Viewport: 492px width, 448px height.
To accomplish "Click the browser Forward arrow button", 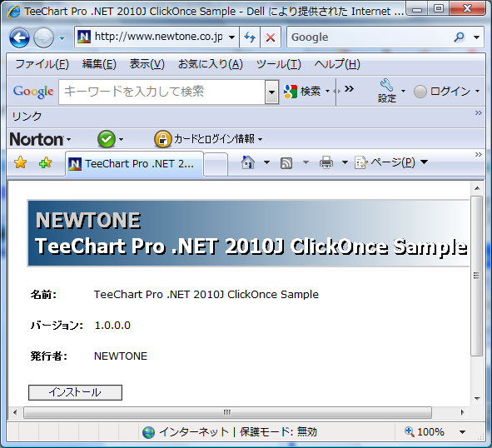I will pyautogui.click(x=43, y=37).
